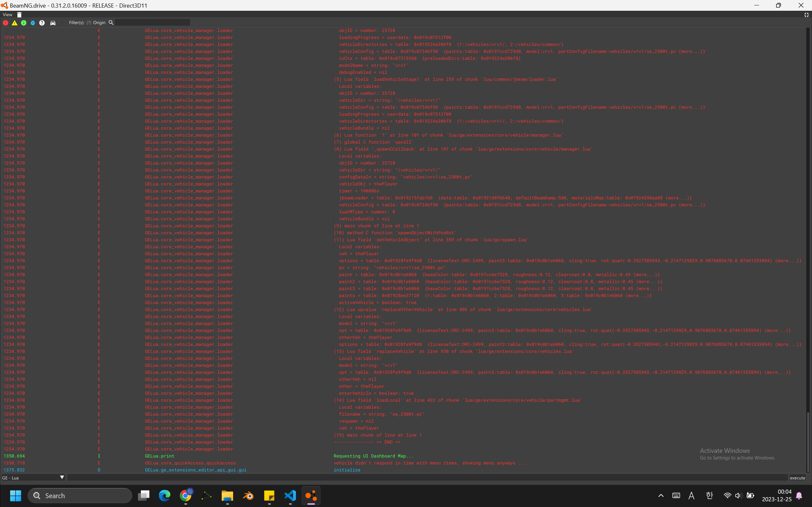This screenshot has height=507, width=812.
Task: Toggle the red error log filter
Action: [6, 23]
